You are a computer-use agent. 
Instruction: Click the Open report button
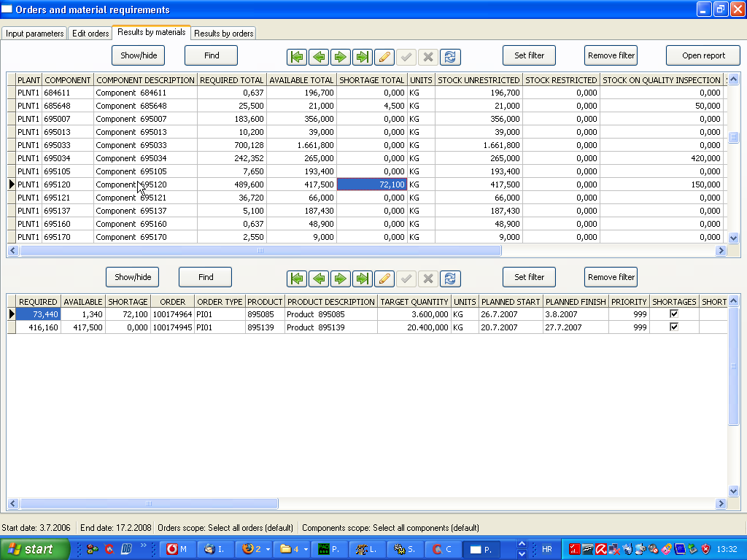703,55
